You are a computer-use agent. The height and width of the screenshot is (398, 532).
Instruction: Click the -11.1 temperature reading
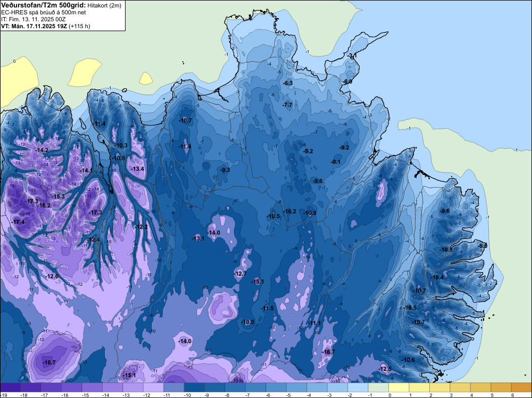[314, 323]
